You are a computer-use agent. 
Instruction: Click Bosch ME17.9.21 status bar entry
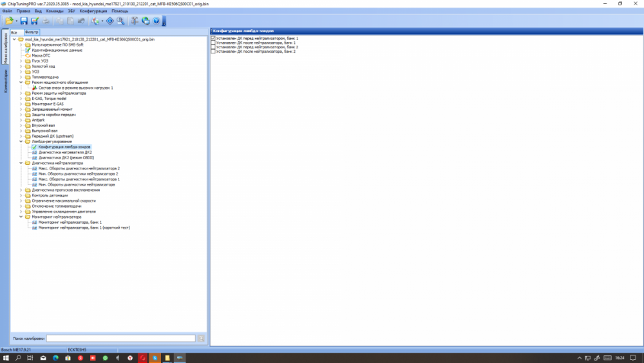point(16,350)
